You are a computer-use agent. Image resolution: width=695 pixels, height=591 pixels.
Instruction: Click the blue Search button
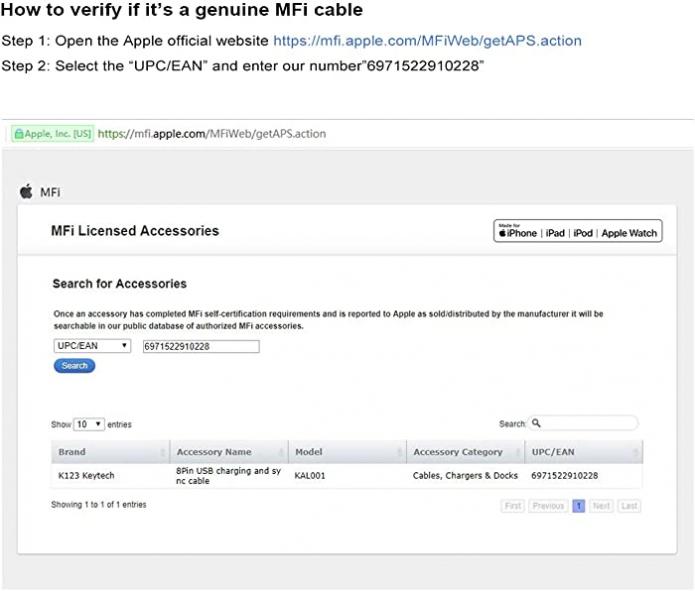74,366
